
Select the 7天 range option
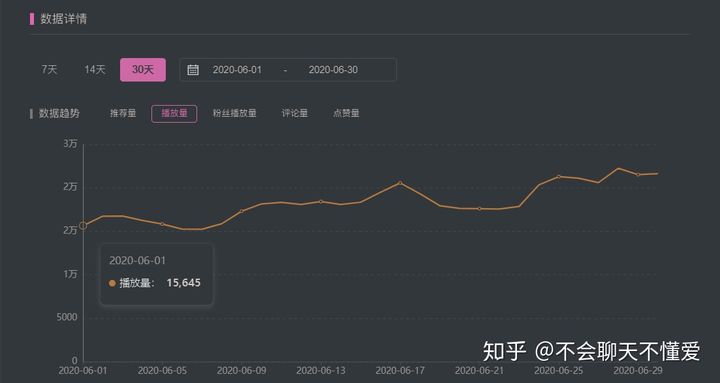(x=50, y=70)
